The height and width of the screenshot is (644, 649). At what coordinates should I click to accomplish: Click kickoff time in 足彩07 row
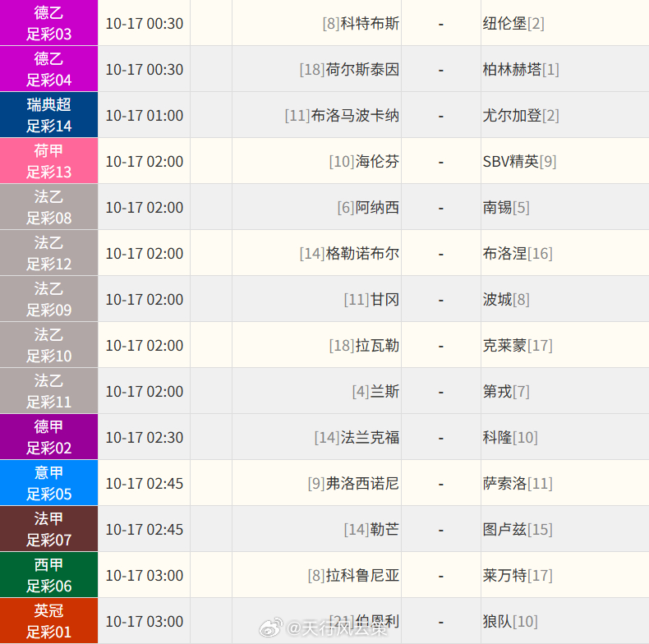pos(145,529)
